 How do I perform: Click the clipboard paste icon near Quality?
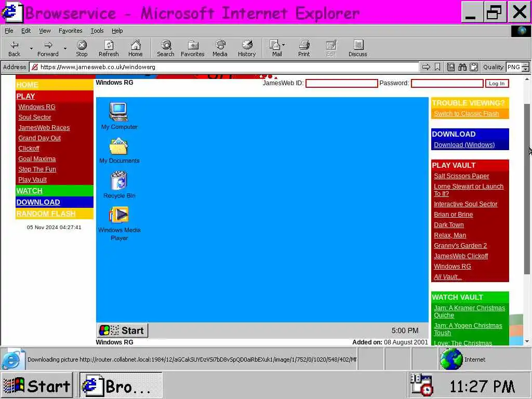(x=474, y=67)
